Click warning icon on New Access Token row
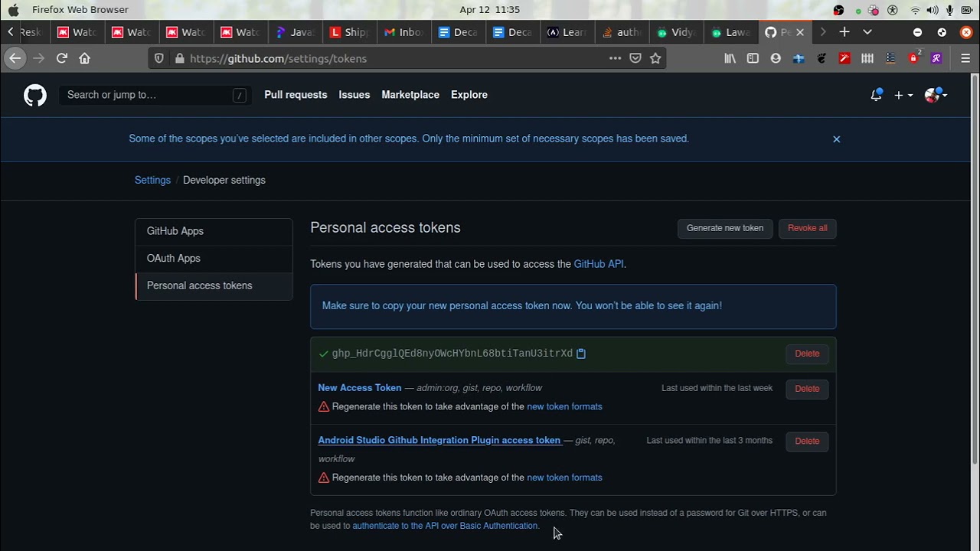Screen dimensions: 980x551 coord(324,406)
